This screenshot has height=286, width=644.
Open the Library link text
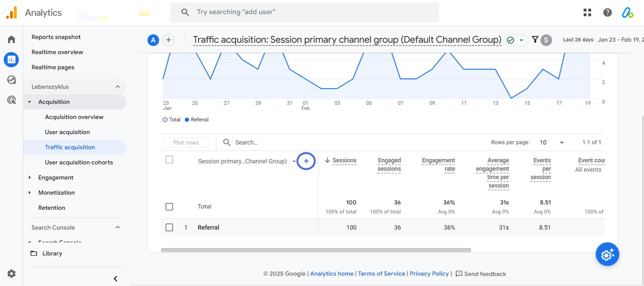(x=52, y=253)
